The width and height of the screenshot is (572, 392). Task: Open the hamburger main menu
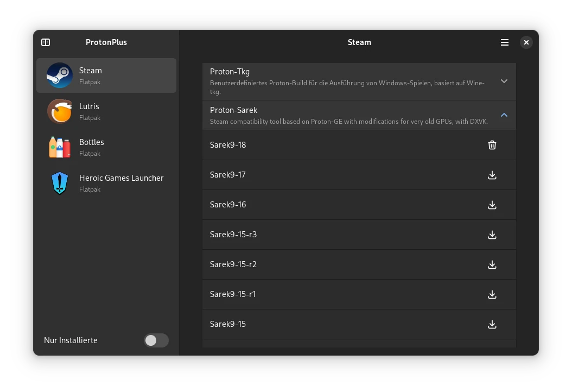pyautogui.click(x=505, y=42)
